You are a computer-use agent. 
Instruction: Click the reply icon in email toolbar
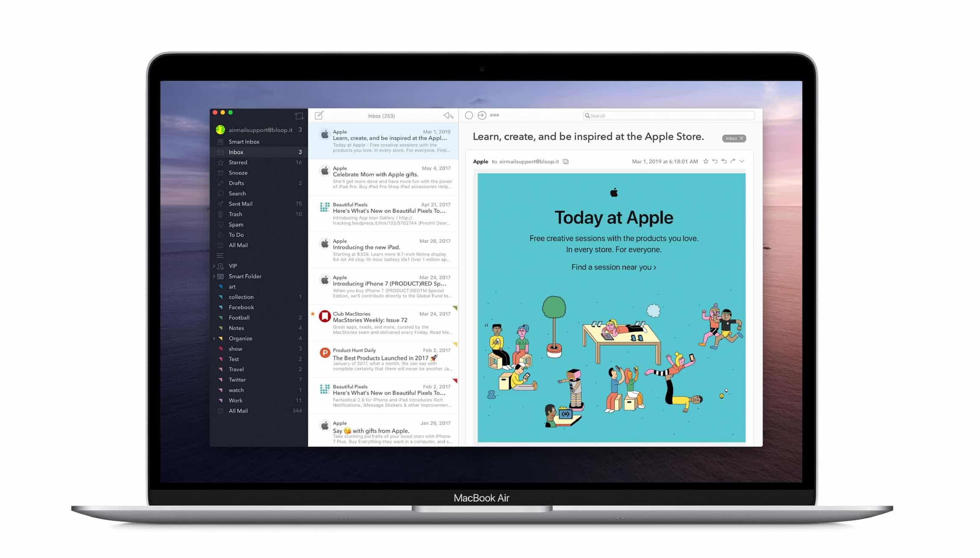tap(715, 161)
